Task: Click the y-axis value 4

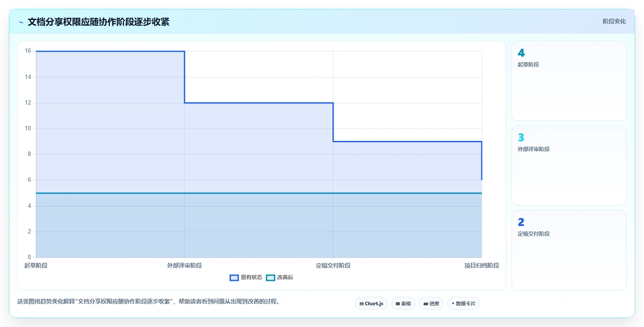Action: click(x=29, y=206)
